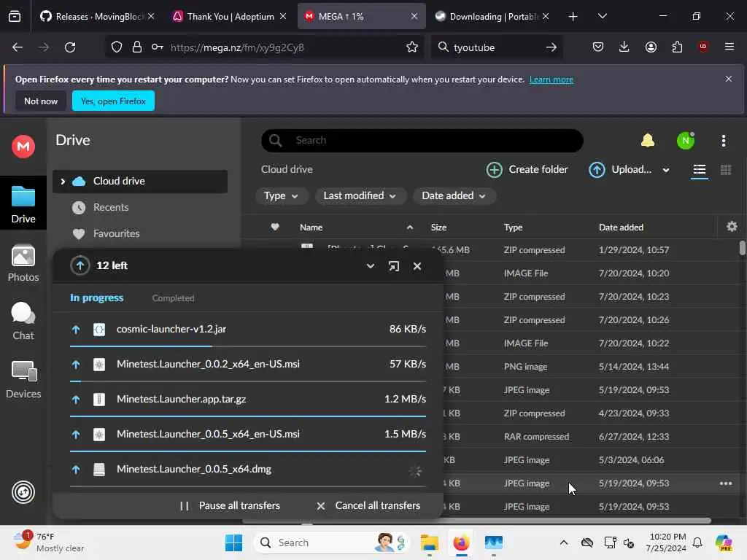Switch to Releases MovingBlocks tab
The width and height of the screenshot is (747, 560).
pyautogui.click(x=97, y=17)
